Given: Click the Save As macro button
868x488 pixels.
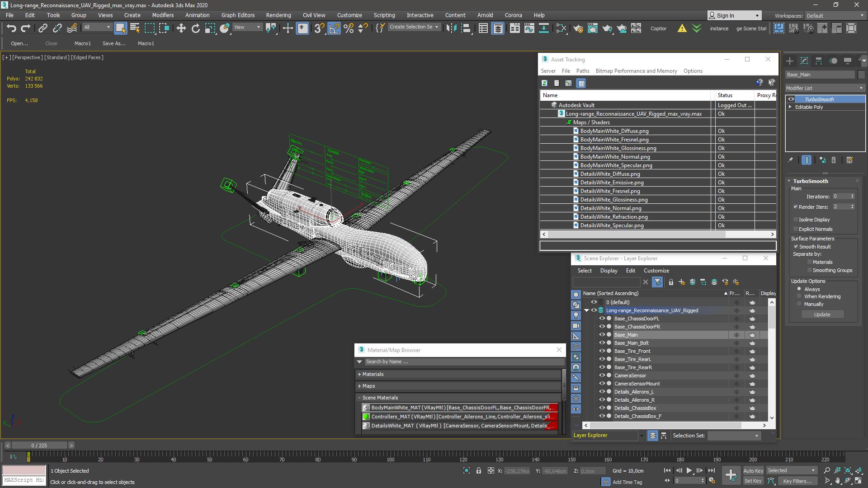Looking at the screenshot, I should (114, 43).
